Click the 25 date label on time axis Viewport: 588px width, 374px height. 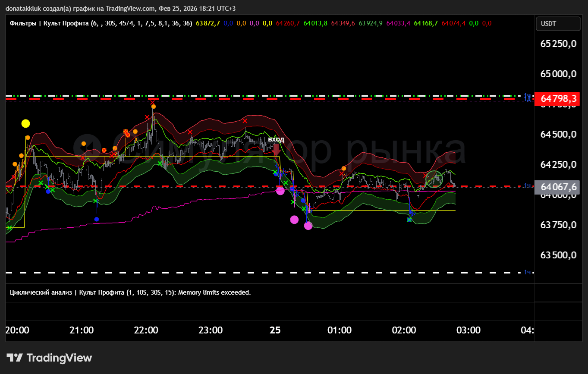tap(275, 330)
